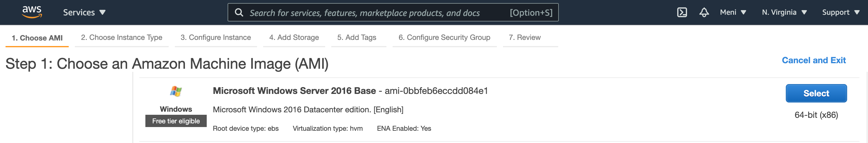Open the CloudShell terminal icon
The height and width of the screenshot is (143, 868).
[682, 13]
